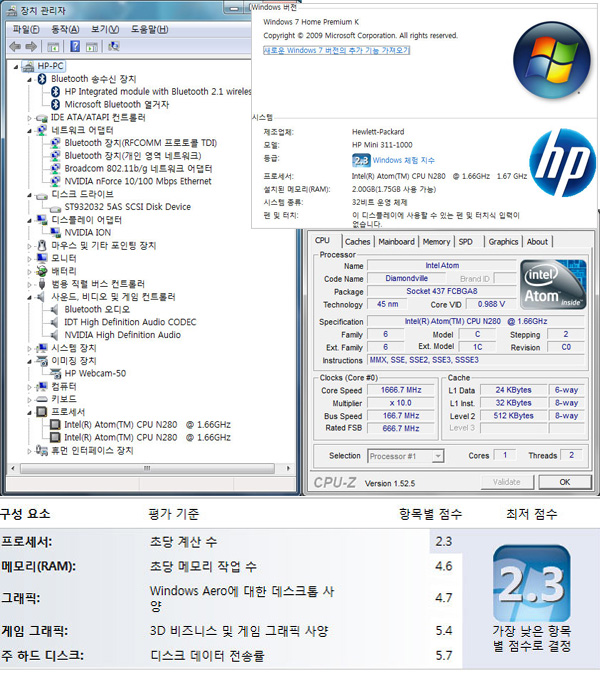The height and width of the screenshot is (674, 600).
Task: Click the horizontal scrollbar right arrow
Action: 288,468
